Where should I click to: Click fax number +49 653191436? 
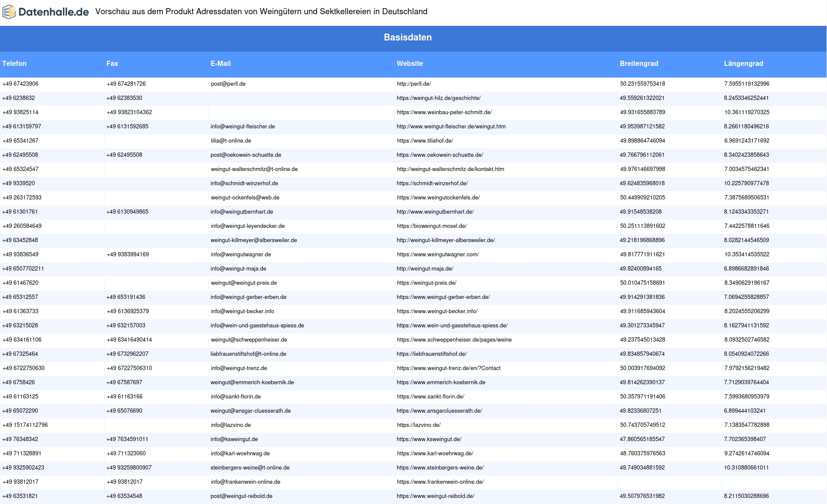pos(126,297)
